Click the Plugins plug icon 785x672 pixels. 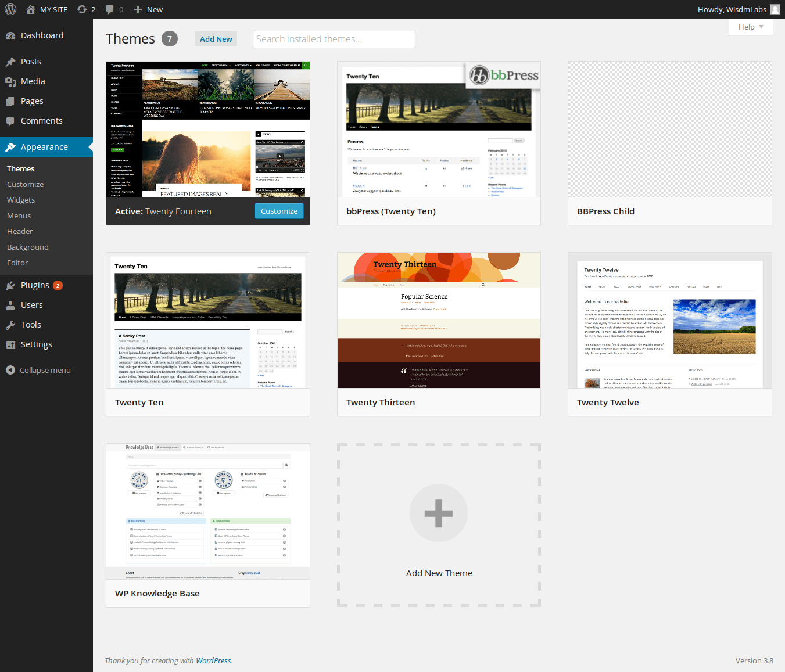click(10, 285)
